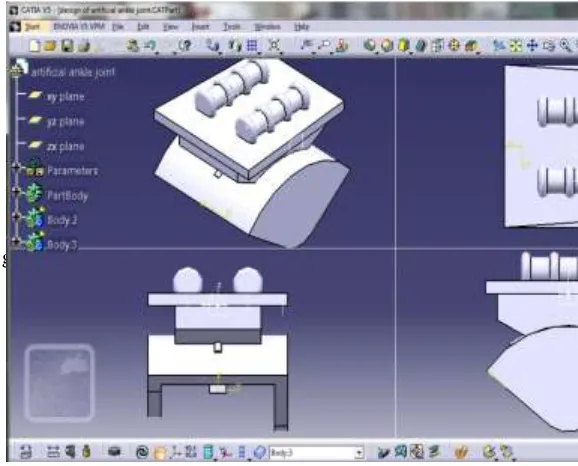The image size is (578, 466).
Task: Click the blue plane icon left of Body.3 box
Action: pos(260,452)
